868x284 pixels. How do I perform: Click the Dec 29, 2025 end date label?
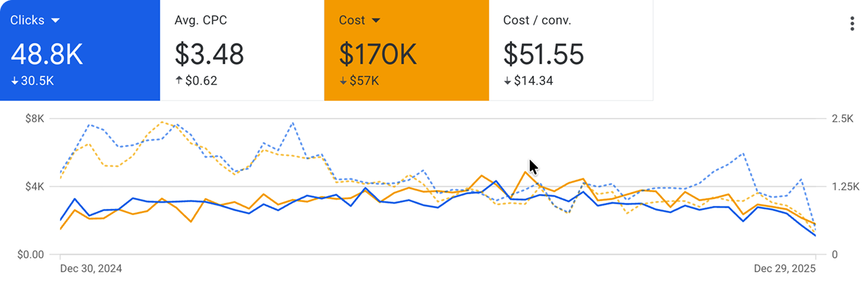tap(784, 269)
